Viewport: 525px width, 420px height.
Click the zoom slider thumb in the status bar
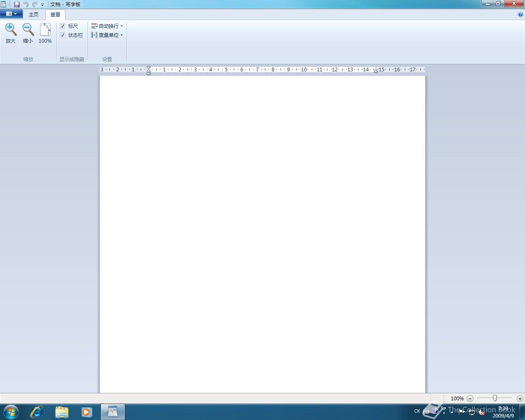pos(495,398)
